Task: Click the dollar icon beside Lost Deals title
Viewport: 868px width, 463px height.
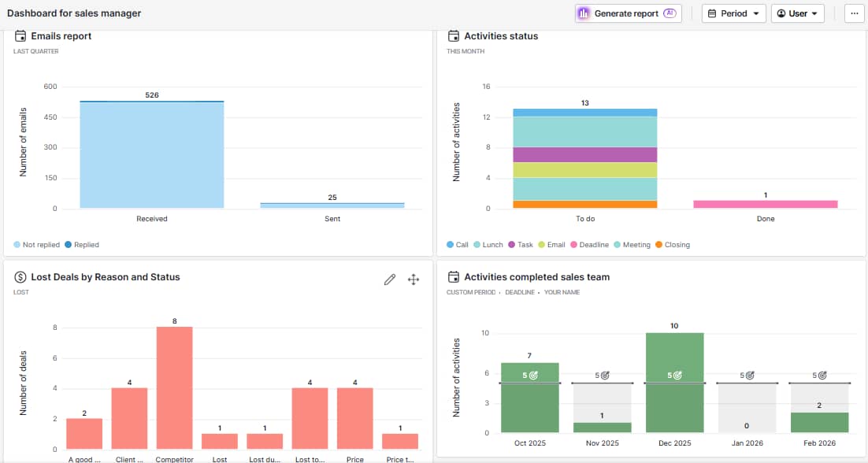Action: [x=20, y=277]
